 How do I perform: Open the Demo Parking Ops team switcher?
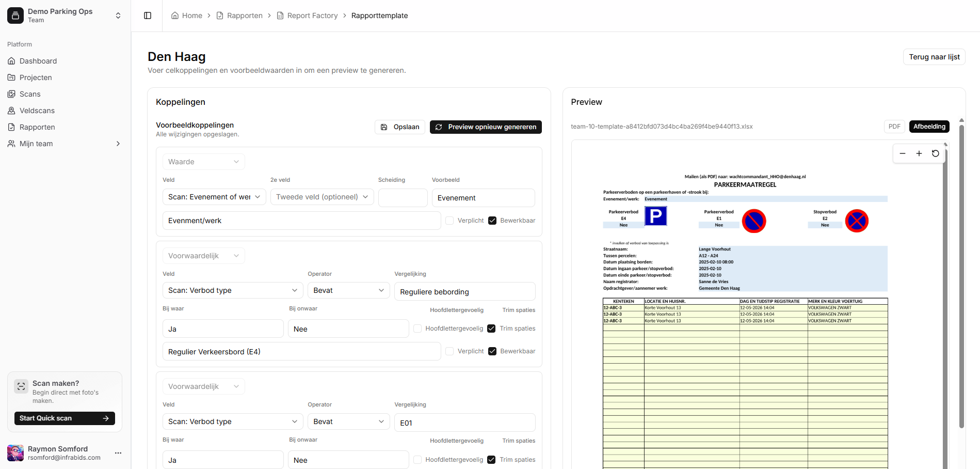point(65,15)
